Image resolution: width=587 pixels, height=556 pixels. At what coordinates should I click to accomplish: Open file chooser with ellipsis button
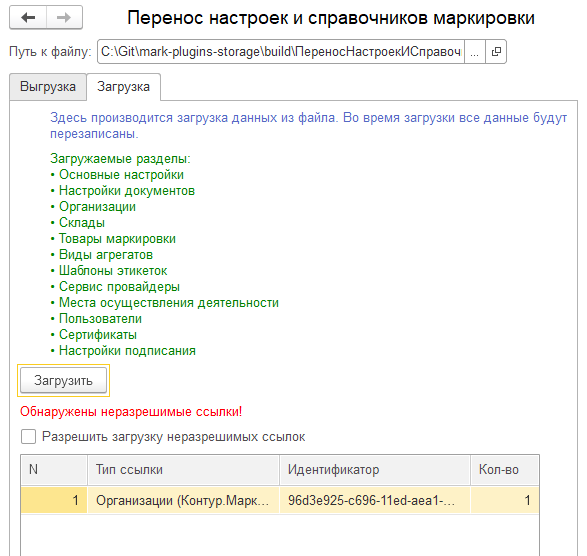click(x=475, y=52)
